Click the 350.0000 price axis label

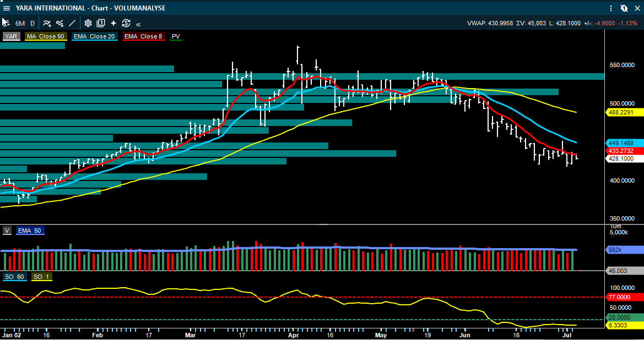(622, 218)
